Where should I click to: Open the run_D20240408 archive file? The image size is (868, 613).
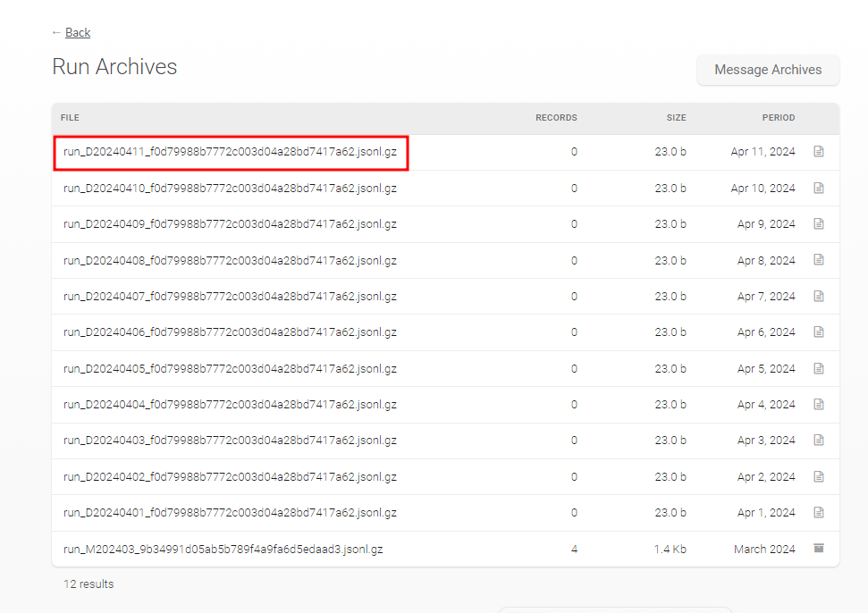230,261
